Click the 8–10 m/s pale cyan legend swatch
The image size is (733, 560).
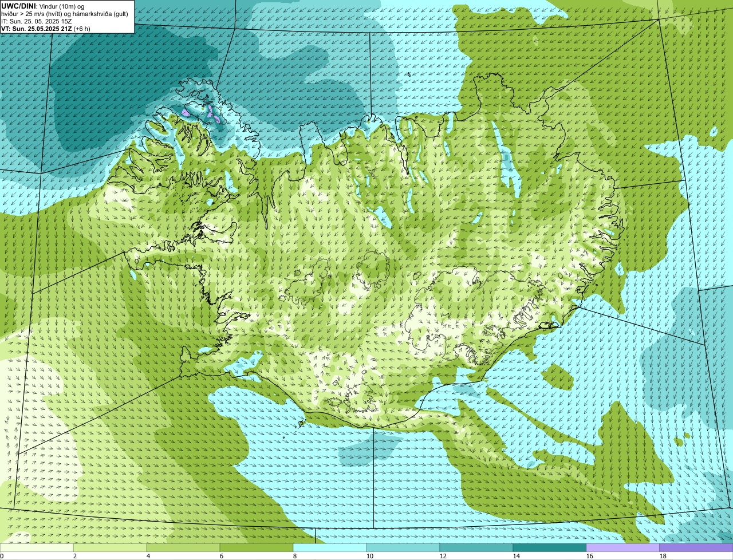(x=330, y=547)
